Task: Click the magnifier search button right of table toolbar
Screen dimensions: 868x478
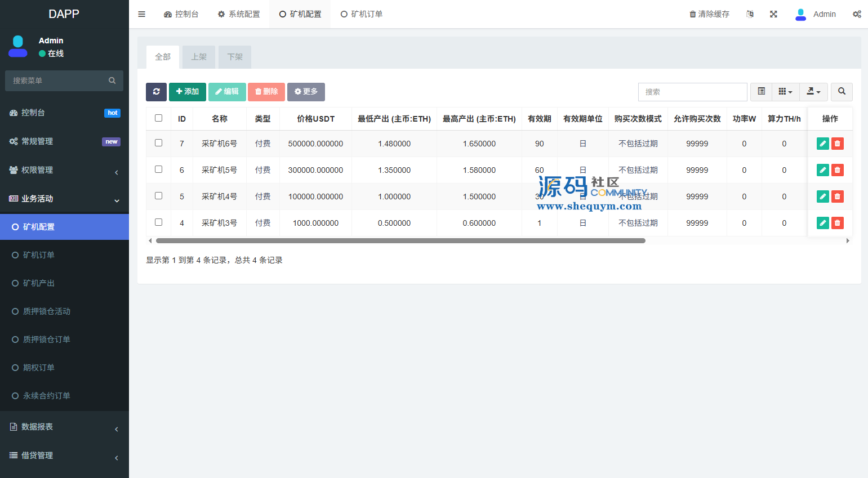Action: click(842, 92)
